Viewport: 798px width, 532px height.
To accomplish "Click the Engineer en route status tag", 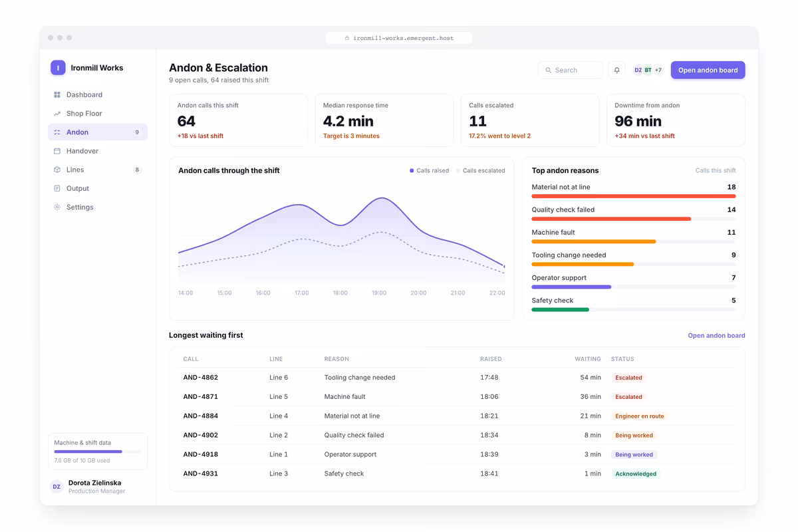I will coord(639,416).
